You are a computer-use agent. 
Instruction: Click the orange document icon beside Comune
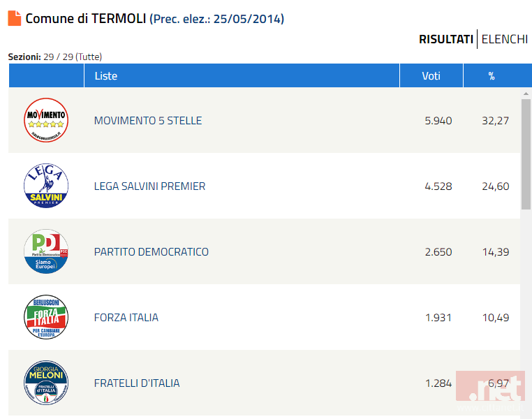15,18
